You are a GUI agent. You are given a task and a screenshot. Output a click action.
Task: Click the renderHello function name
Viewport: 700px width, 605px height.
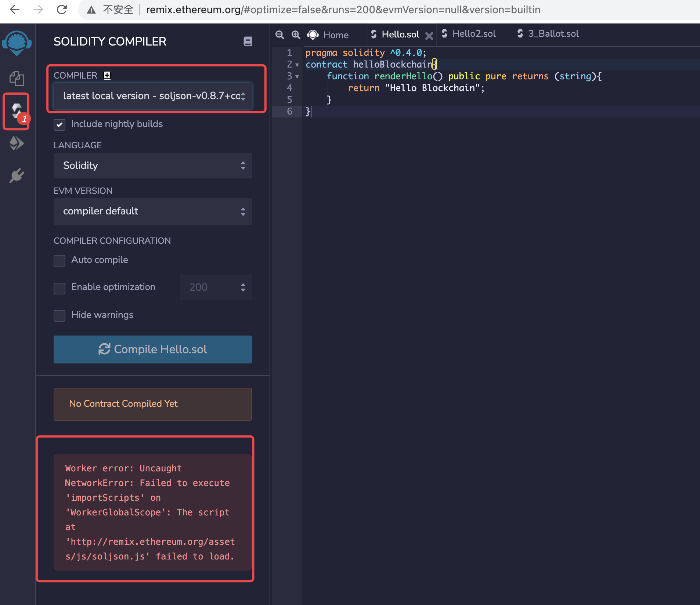[x=403, y=76]
